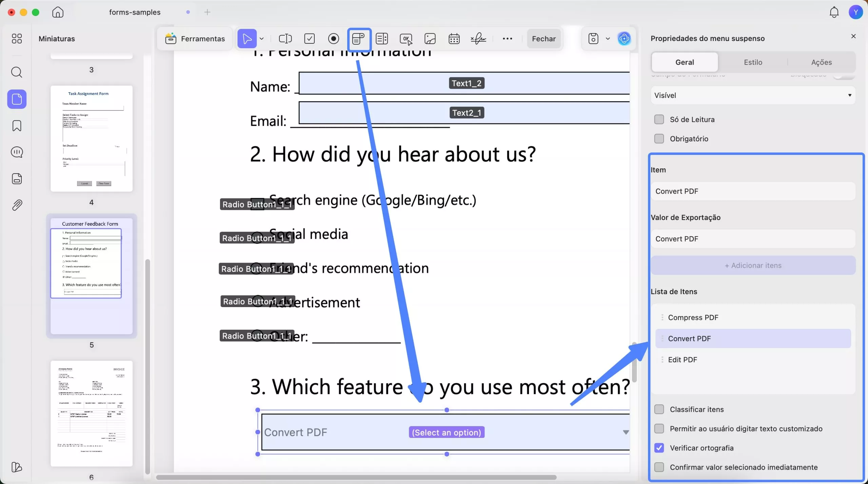Select Compress PDF in the item list

753,318
